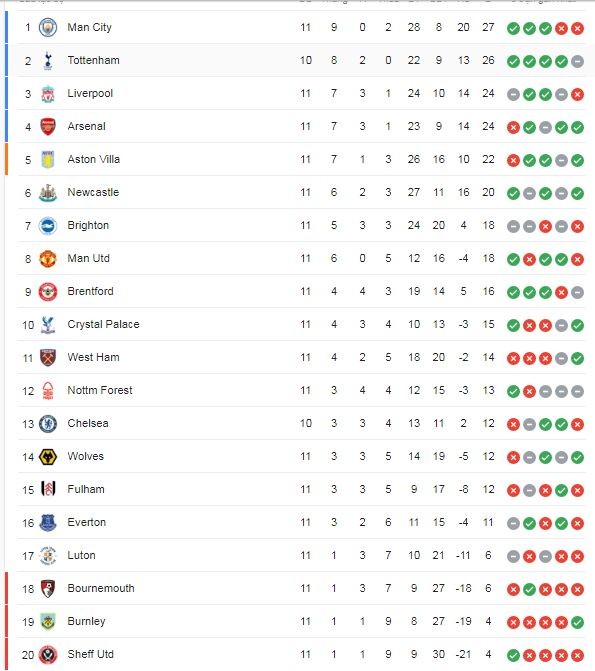Click the Wolves club crest
The image size is (595, 671).
click(48, 457)
